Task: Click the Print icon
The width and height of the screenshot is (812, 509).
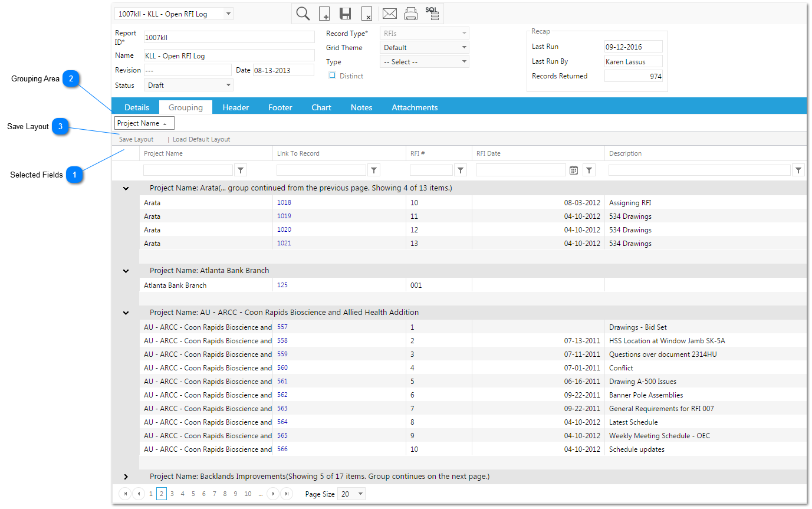Action: [x=411, y=14]
